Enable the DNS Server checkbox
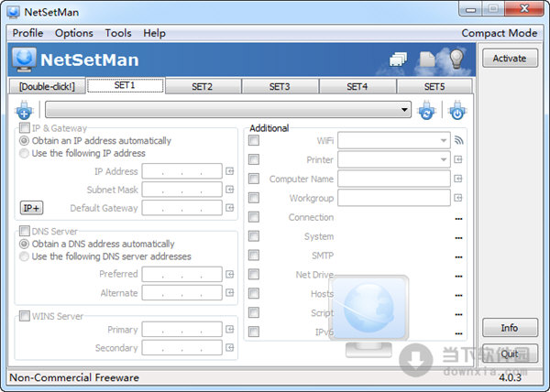The image size is (550, 392). pyautogui.click(x=25, y=231)
